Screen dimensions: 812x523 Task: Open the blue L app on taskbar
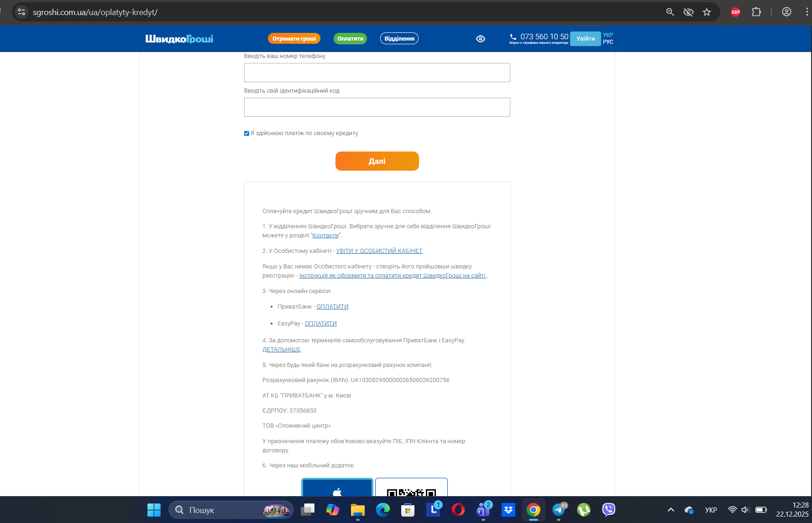(x=433, y=510)
